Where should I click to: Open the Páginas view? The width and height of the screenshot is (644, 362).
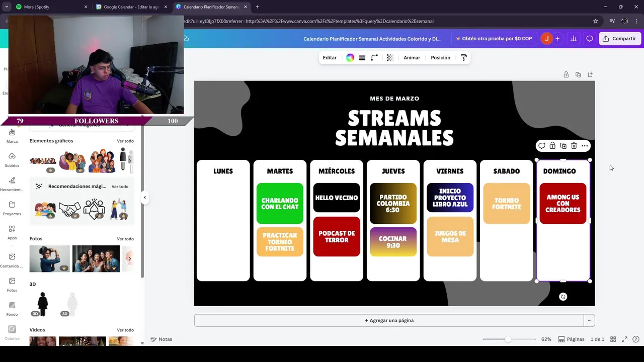point(571,339)
